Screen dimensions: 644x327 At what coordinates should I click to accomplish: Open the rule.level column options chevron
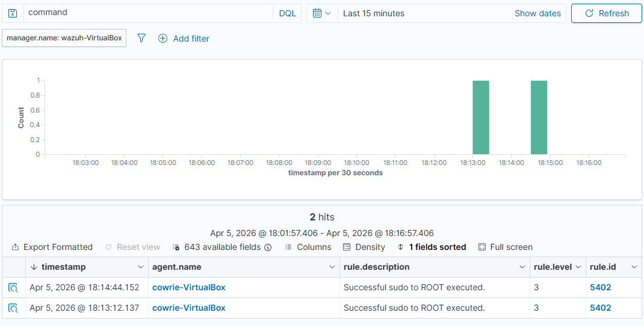click(x=578, y=267)
